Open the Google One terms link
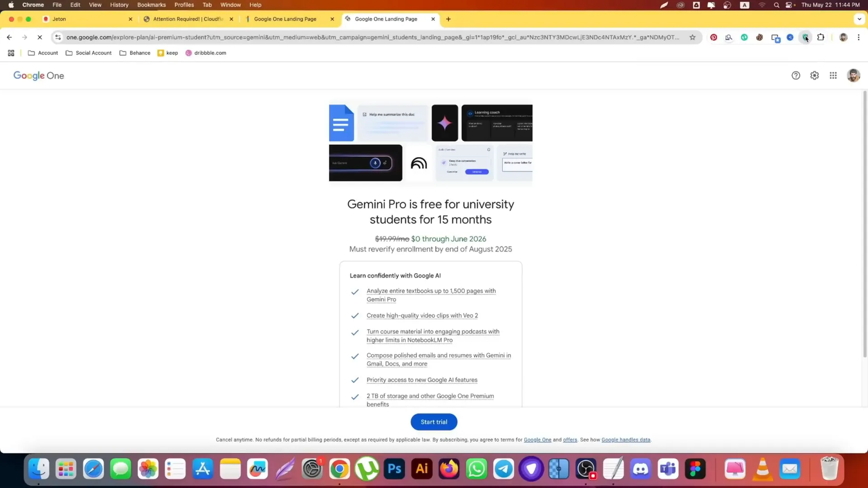 (537, 440)
